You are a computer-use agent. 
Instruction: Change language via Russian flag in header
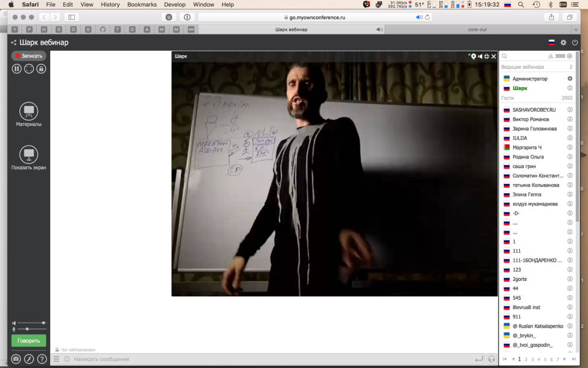click(552, 42)
